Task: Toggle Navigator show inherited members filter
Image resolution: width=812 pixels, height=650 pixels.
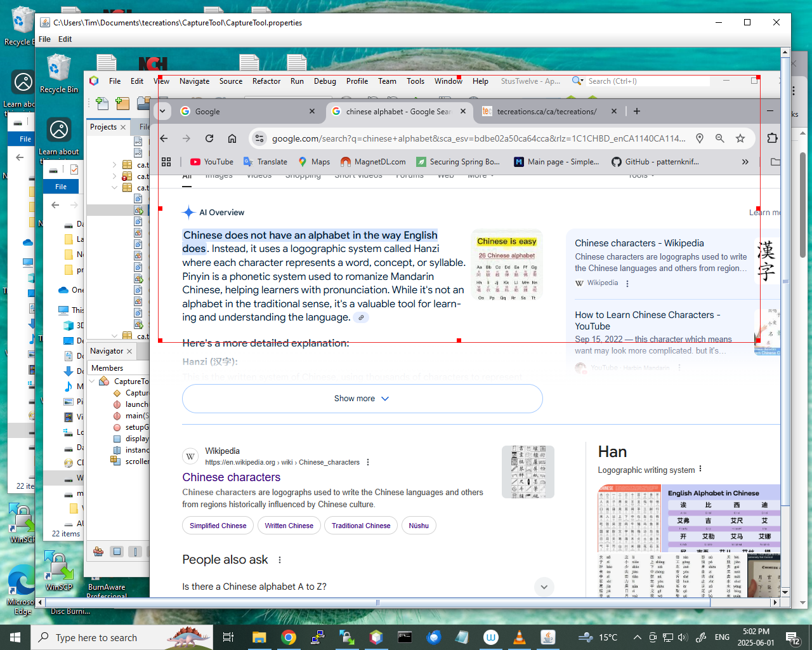Action: [x=98, y=552]
